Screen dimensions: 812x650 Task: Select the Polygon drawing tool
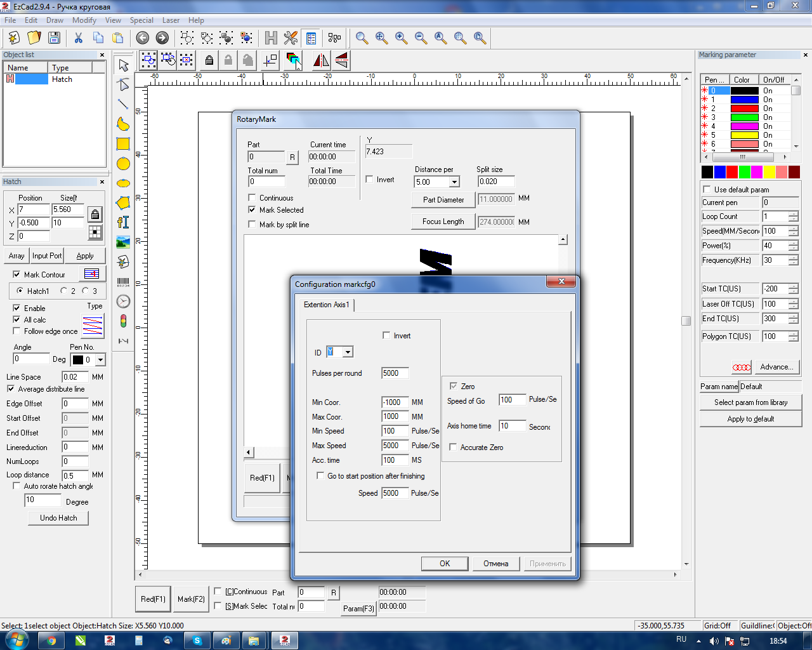click(x=124, y=203)
